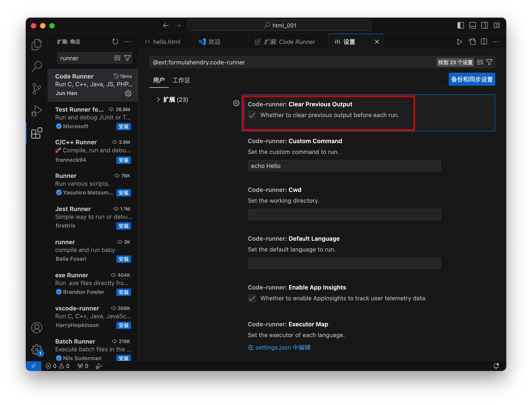
Task: Go back in navigation history
Action: coord(166,26)
